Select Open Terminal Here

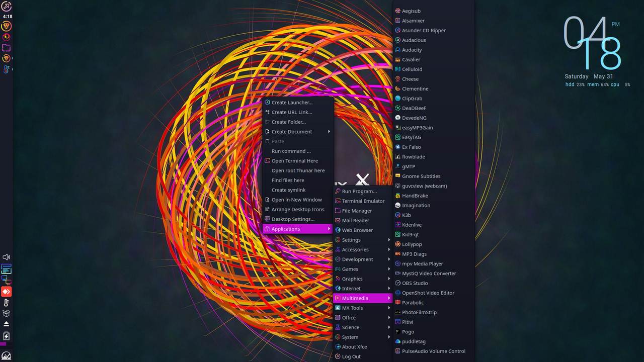298,161
